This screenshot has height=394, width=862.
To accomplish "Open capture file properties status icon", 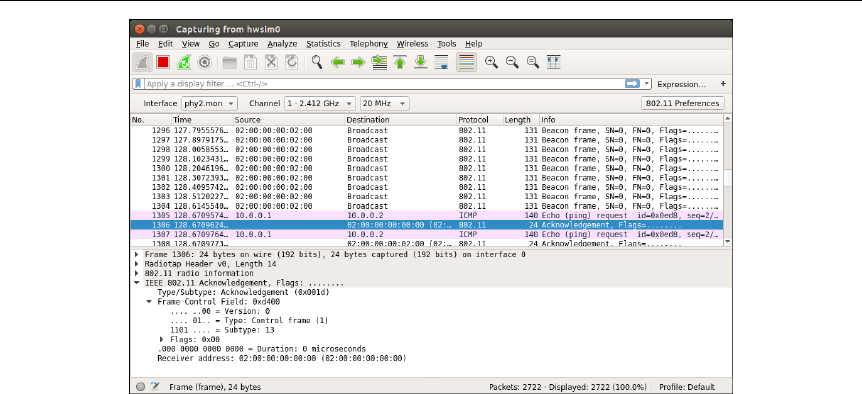I will click(154, 387).
